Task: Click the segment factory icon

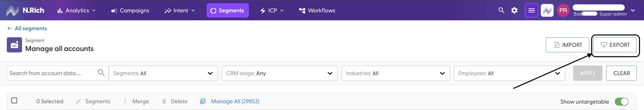Action: [14, 45]
